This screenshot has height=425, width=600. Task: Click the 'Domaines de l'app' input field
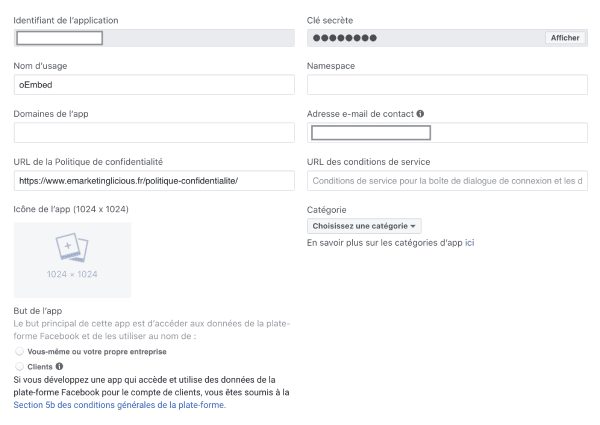(154, 133)
